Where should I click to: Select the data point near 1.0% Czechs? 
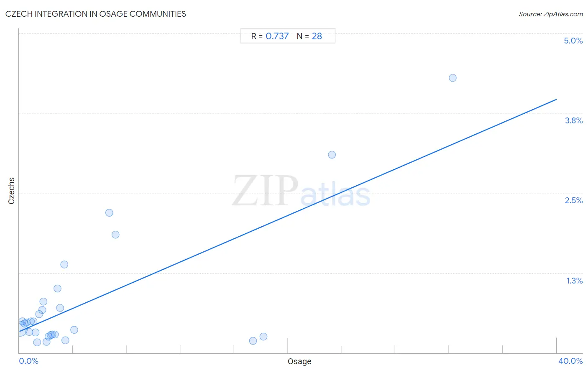click(57, 289)
